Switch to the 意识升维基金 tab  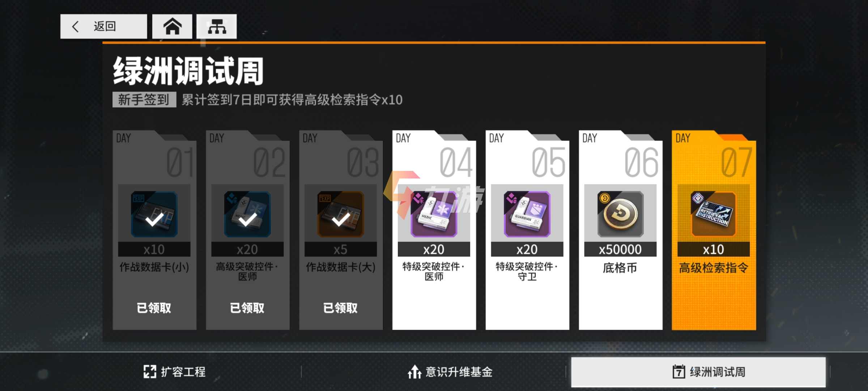pyautogui.click(x=450, y=372)
